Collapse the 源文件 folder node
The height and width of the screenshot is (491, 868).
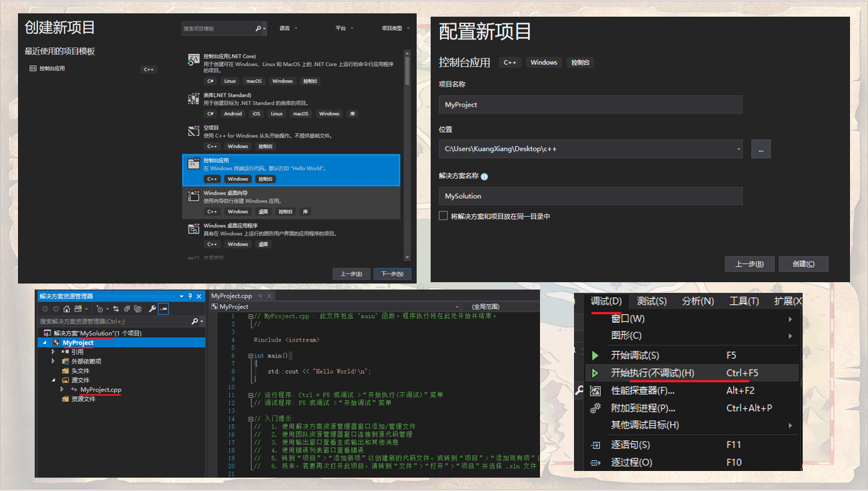pos(53,380)
